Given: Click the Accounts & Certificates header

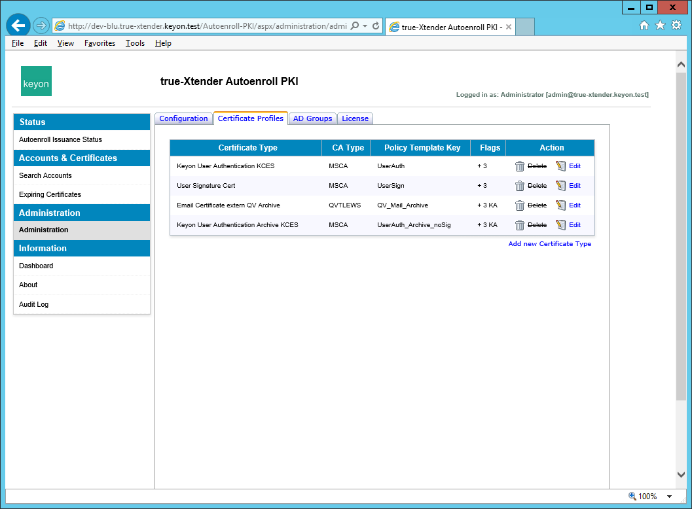Looking at the screenshot, I should click(x=82, y=158).
